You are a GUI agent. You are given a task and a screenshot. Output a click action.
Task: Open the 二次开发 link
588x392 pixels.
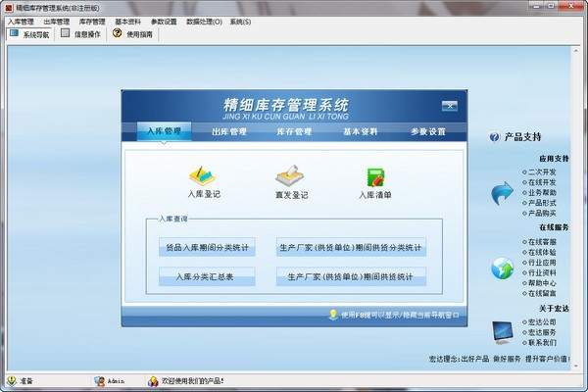pyautogui.click(x=542, y=170)
